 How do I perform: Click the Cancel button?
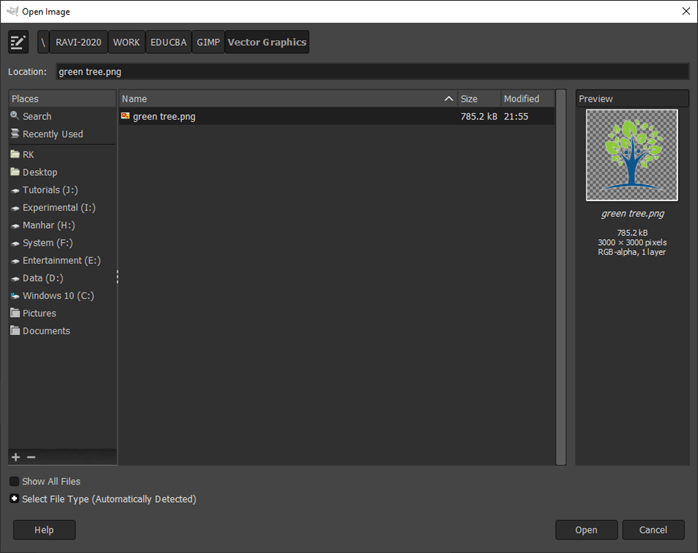coord(653,530)
